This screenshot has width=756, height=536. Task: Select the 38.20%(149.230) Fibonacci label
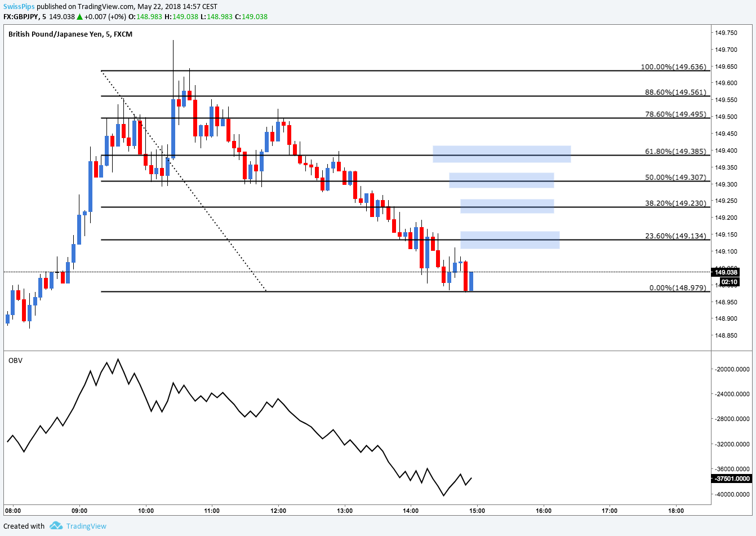[x=675, y=203]
